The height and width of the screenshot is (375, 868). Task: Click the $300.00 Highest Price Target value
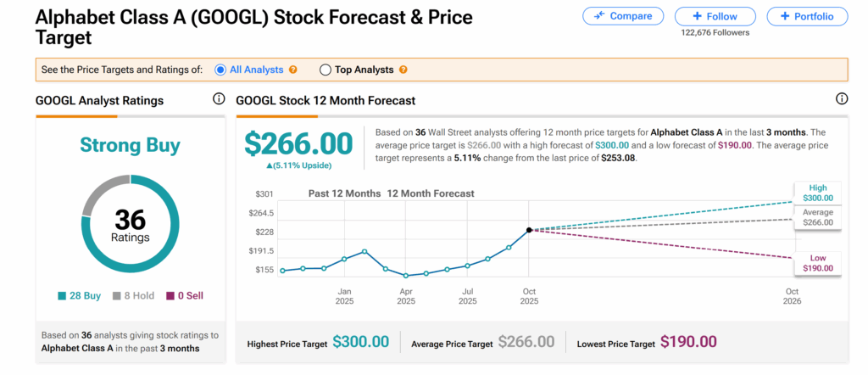pos(360,342)
